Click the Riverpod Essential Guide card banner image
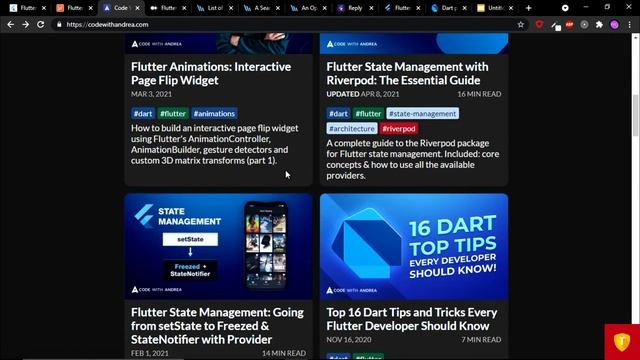640x360 pixels. coord(414,43)
